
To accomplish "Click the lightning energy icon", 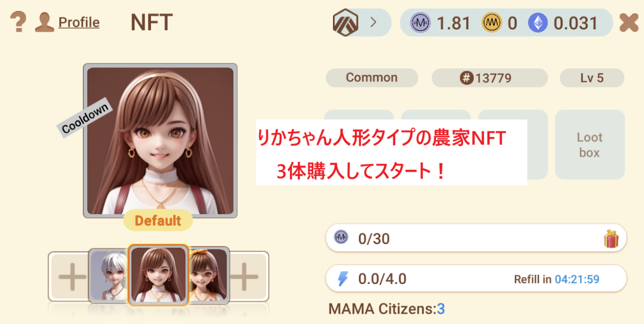I will click(342, 279).
